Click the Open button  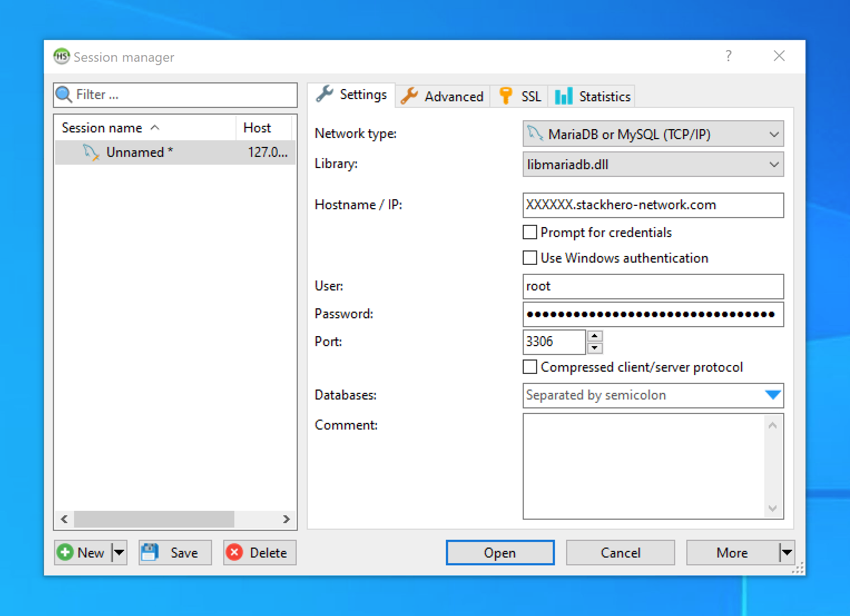499,552
